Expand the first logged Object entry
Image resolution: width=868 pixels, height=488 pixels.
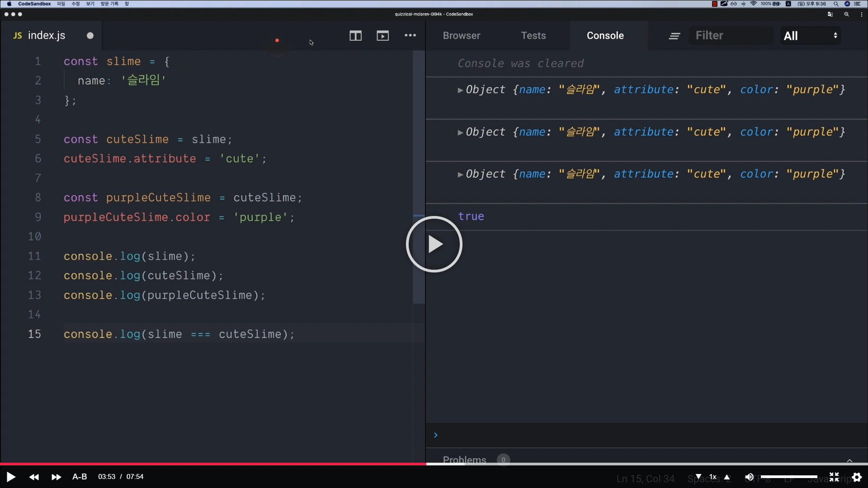460,90
